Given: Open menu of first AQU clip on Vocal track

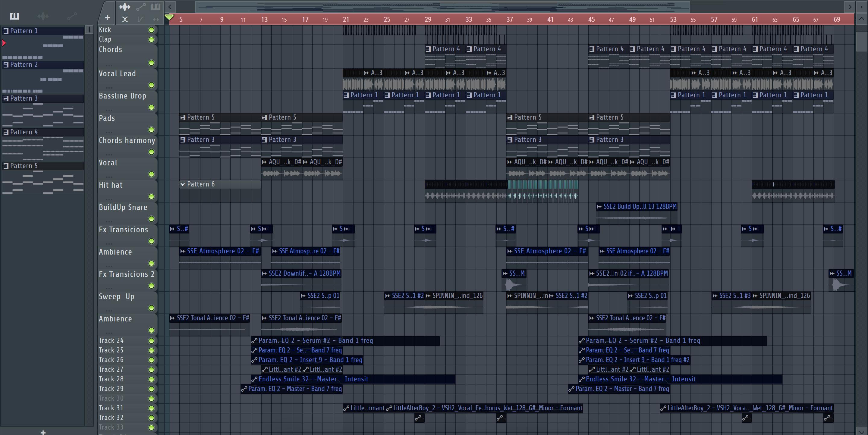Looking at the screenshot, I should click(x=265, y=162).
